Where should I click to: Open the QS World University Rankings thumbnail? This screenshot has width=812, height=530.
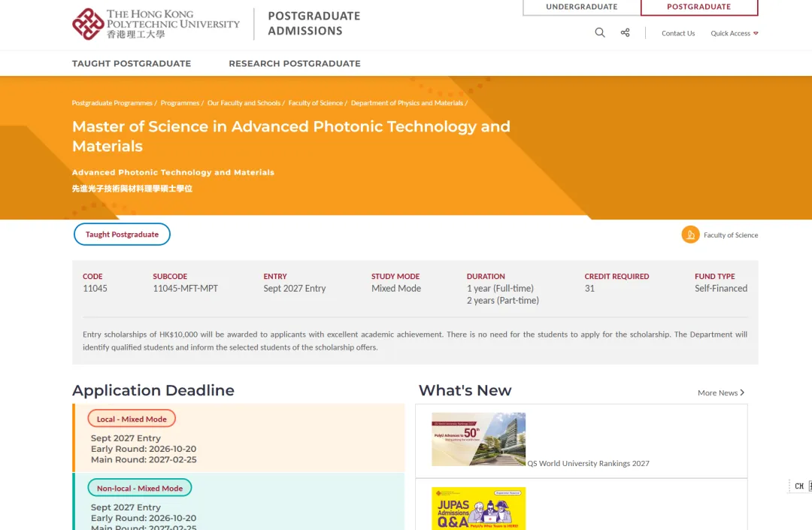(478, 440)
